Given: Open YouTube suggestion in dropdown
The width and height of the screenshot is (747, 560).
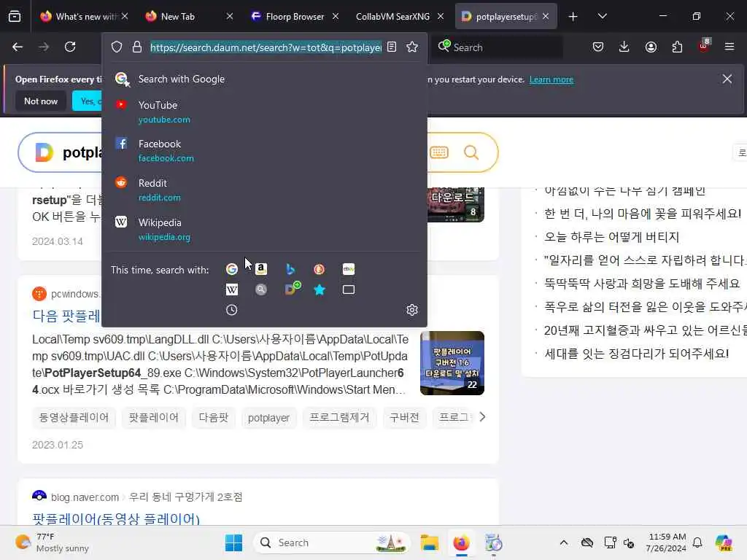Looking at the screenshot, I should coord(264,112).
